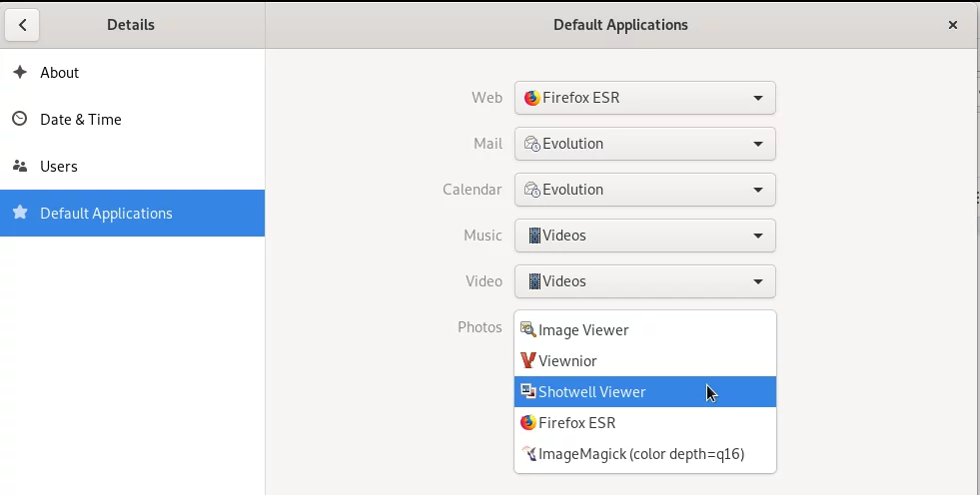Screen dimensions: 980x495
Task: Click the Photos field label
Action: 480,327
